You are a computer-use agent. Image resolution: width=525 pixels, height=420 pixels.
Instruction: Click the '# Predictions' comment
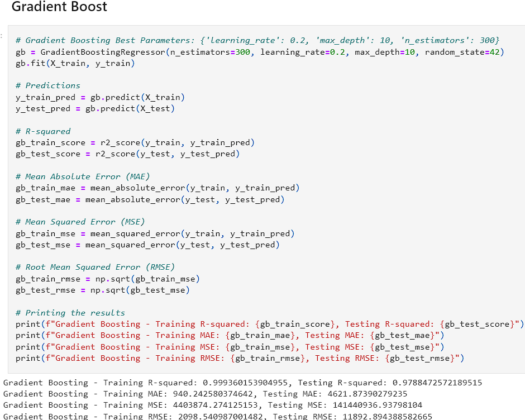(48, 86)
